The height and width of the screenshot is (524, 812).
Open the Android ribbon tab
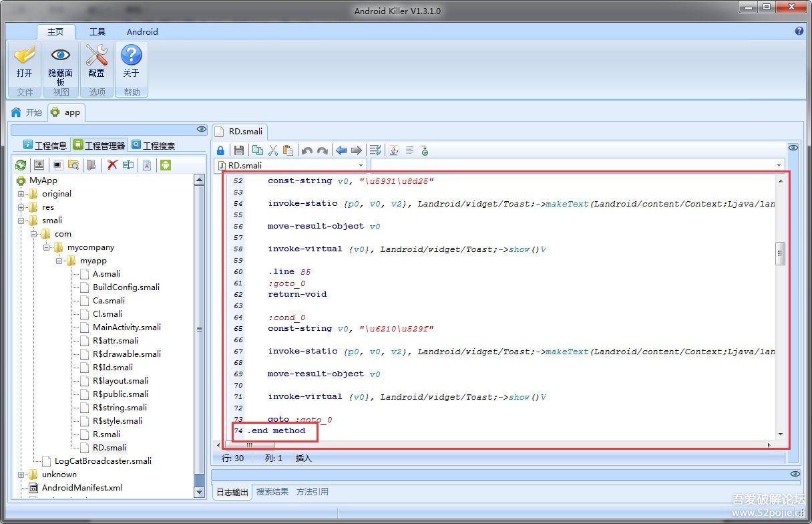[142, 31]
